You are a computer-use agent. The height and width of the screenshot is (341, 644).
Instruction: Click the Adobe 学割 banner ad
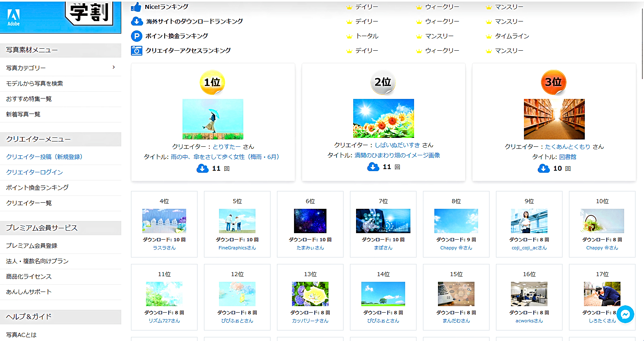tap(60, 17)
